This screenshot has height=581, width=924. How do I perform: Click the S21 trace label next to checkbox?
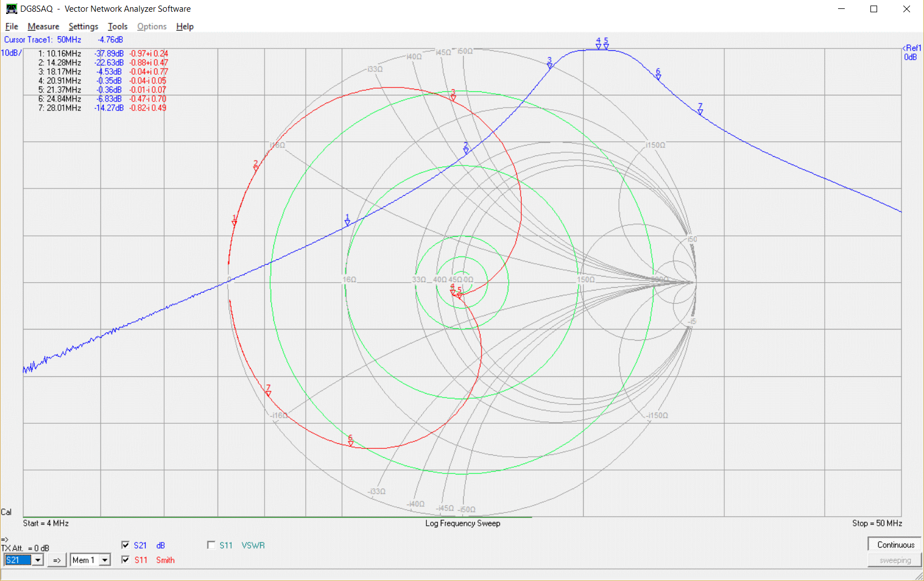pos(140,545)
